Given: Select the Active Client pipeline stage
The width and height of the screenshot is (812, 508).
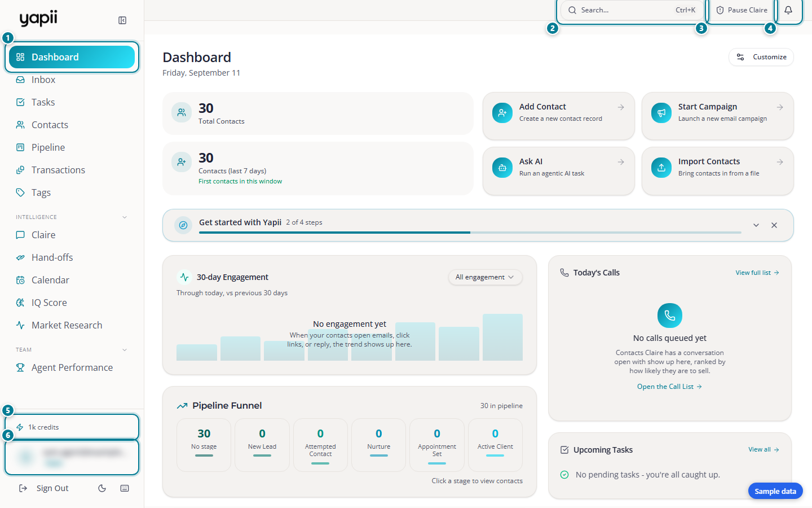Looking at the screenshot, I should click(495, 445).
